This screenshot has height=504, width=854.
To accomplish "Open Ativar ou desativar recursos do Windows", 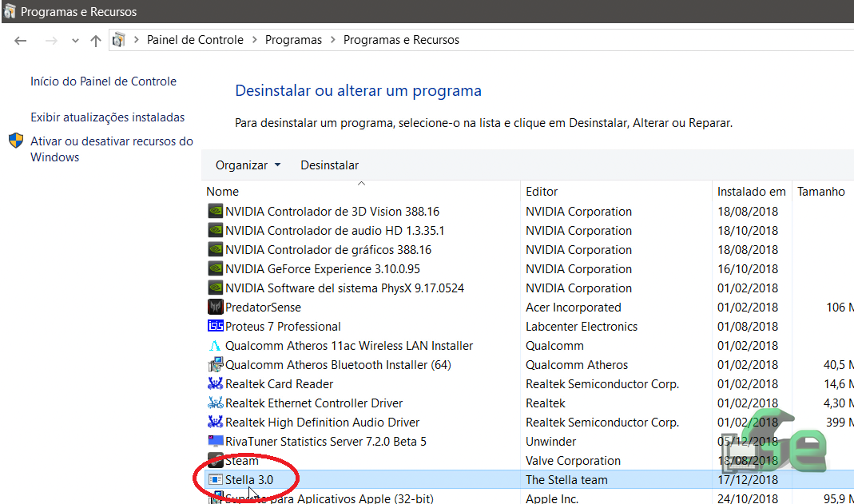I will (x=112, y=149).
